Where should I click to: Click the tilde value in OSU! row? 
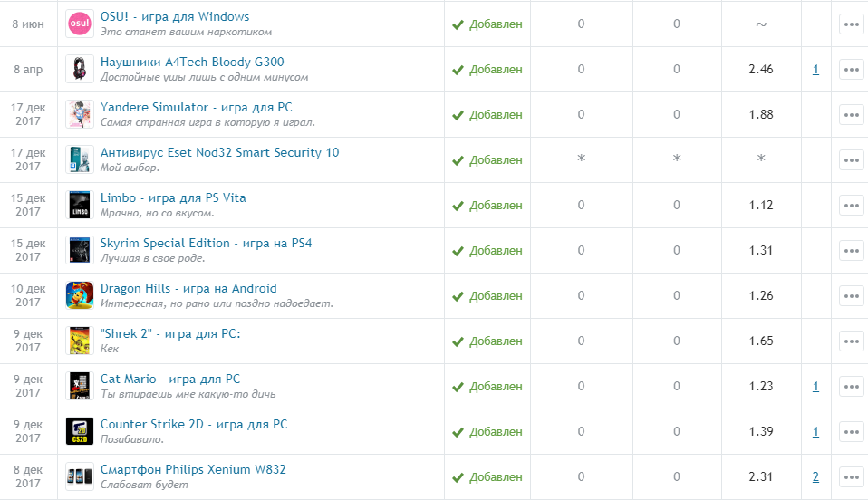point(761,24)
